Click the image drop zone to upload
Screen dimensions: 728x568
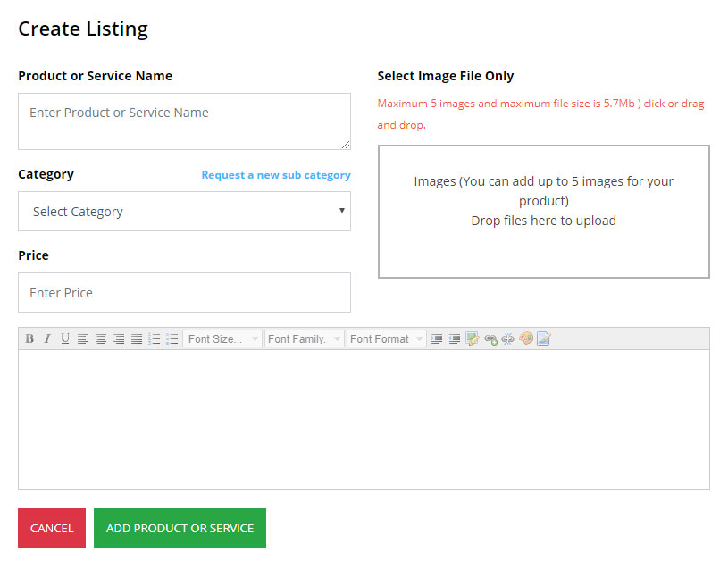coord(543,212)
